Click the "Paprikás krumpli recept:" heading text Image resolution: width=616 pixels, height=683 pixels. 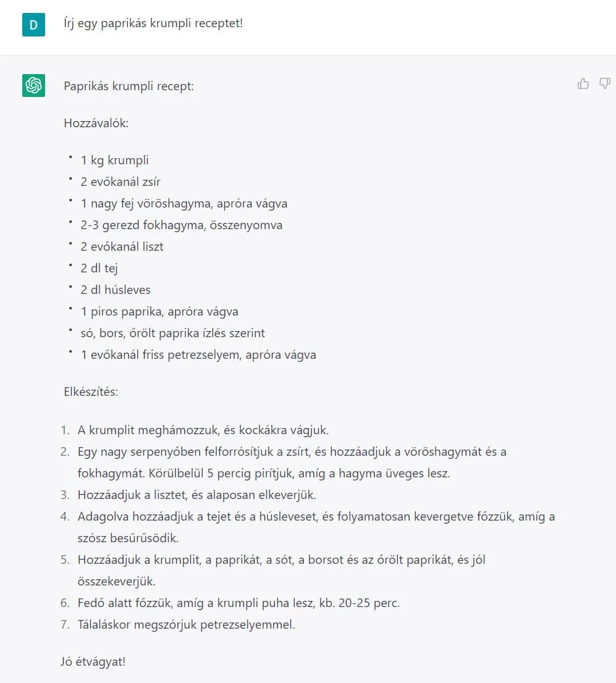pos(129,86)
